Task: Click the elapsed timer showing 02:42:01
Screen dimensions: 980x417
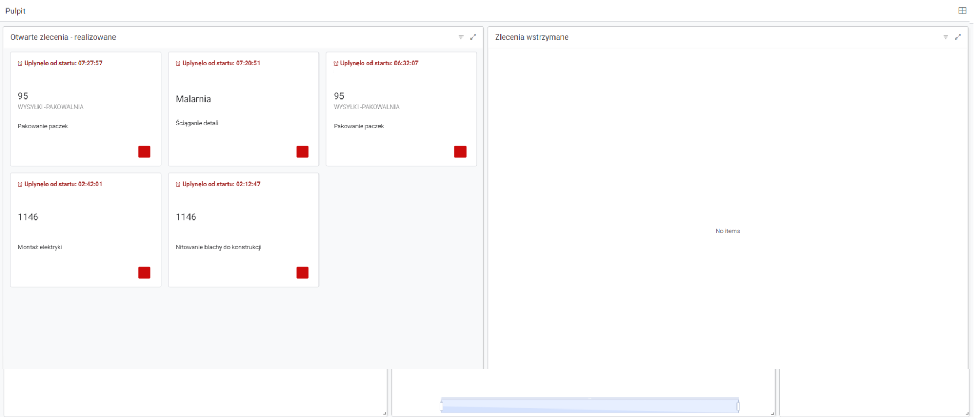Action: 63,184
